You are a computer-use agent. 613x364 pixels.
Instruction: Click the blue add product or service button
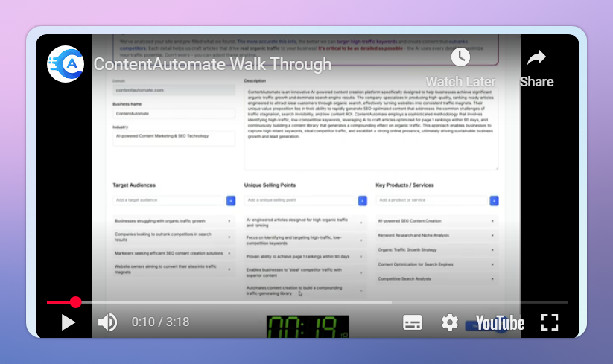494,200
